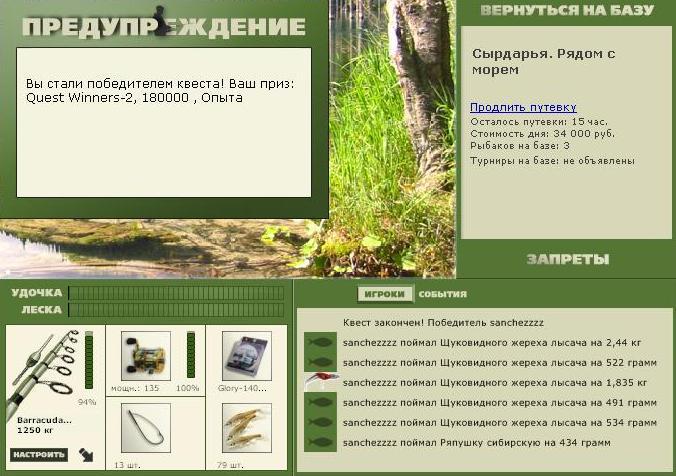Screen dimensions: 676x476
Task: Click fish icon beside 522 грамм catch
Action: click(x=320, y=362)
